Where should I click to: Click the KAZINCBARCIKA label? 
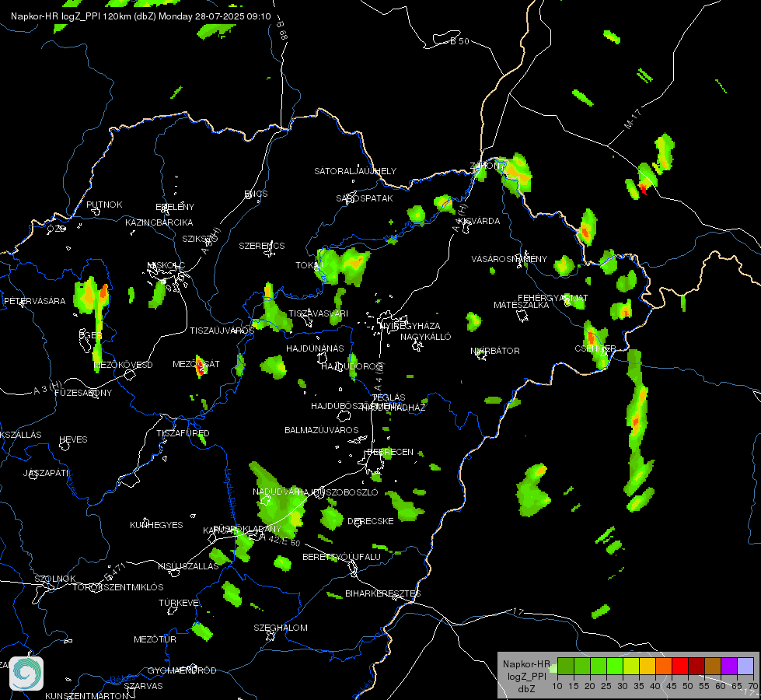click(159, 222)
